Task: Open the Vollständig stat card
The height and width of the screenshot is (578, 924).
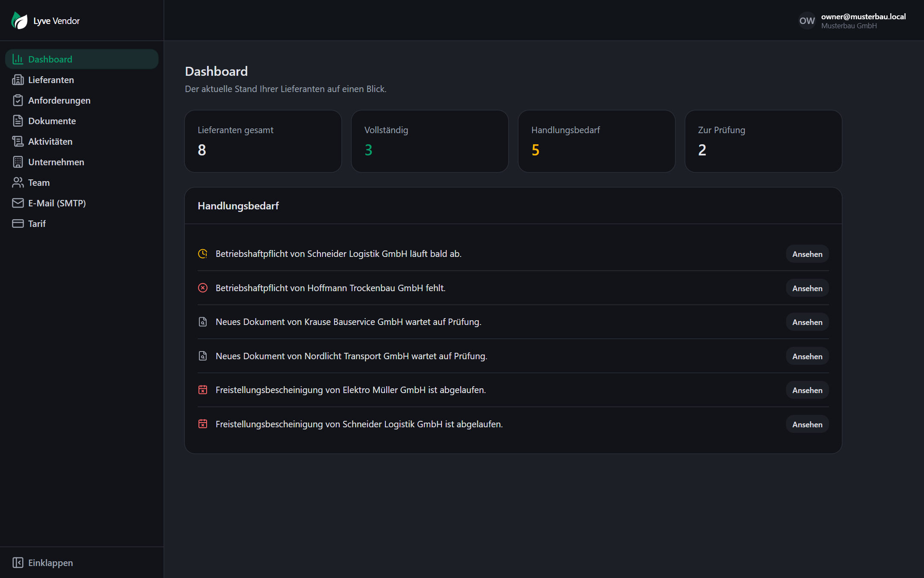Action: pos(430,141)
